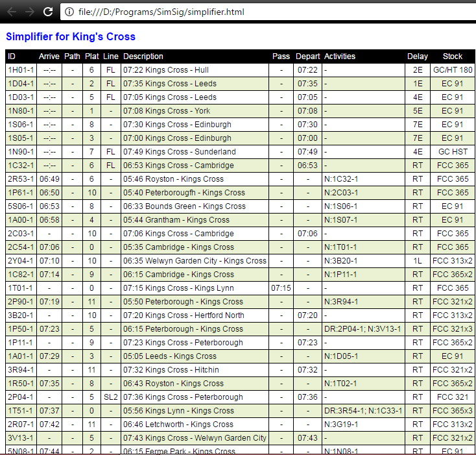476x455 pixels.
Task: Click 'FCC 321x3' stock cell
Action: tap(453, 329)
